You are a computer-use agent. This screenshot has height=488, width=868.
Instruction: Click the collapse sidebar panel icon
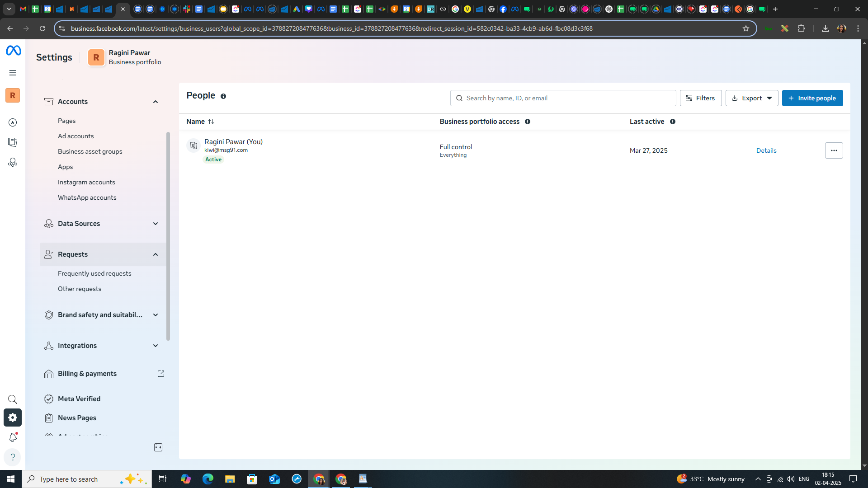(158, 447)
